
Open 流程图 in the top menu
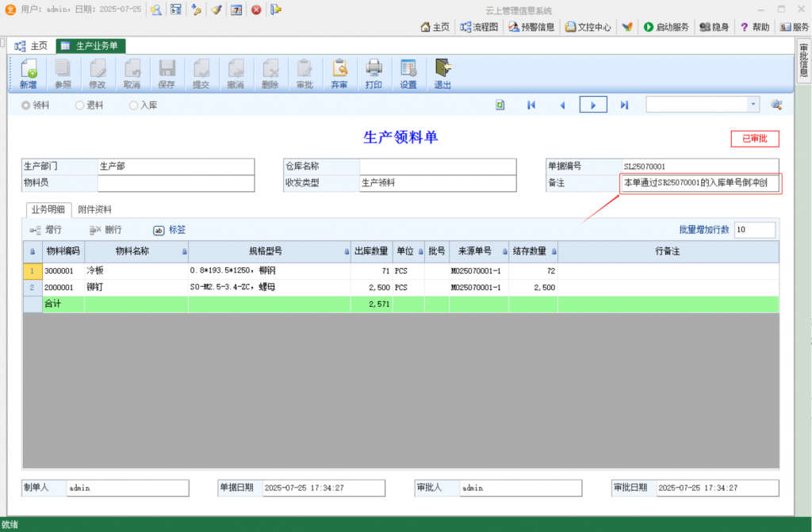click(x=479, y=27)
